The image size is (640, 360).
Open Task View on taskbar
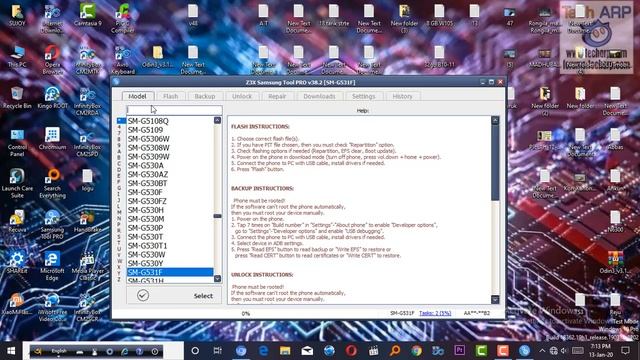click(x=218, y=351)
